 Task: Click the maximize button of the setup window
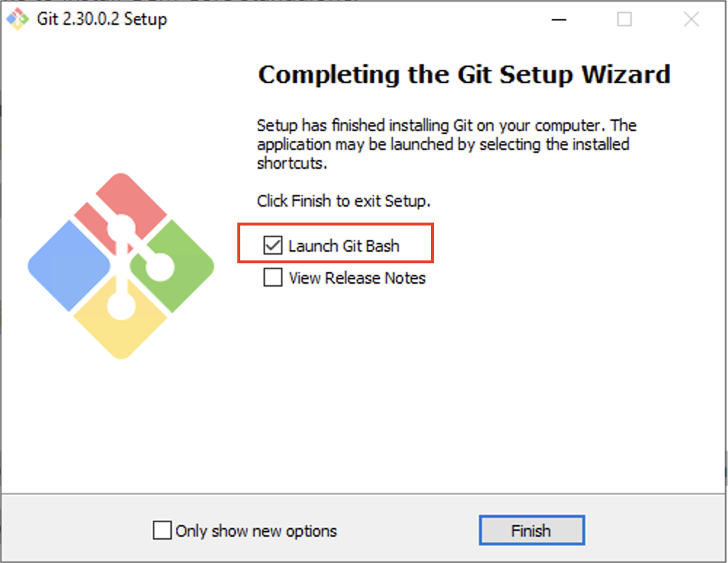pyautogui.click(x=624, y=20)
